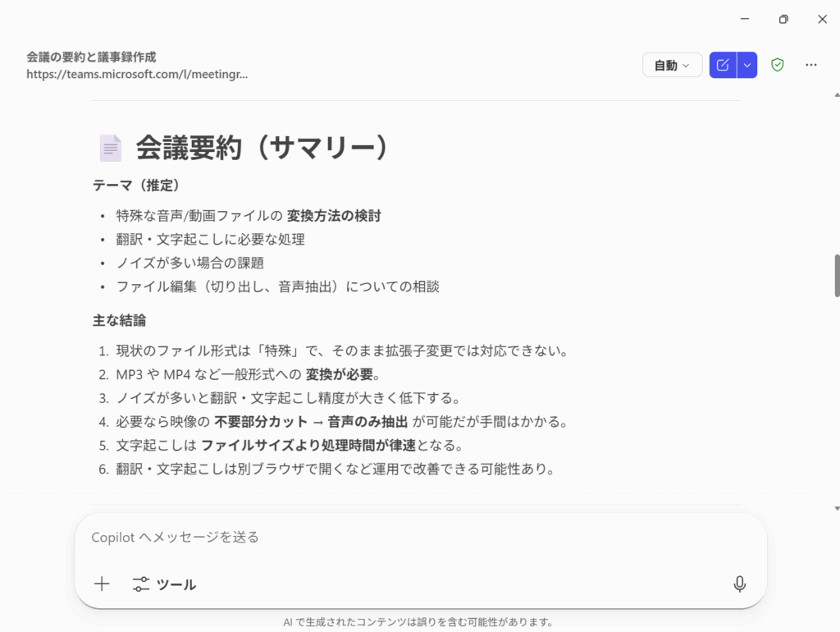Expand the 自動 mode dropdown

coord(672,65)
